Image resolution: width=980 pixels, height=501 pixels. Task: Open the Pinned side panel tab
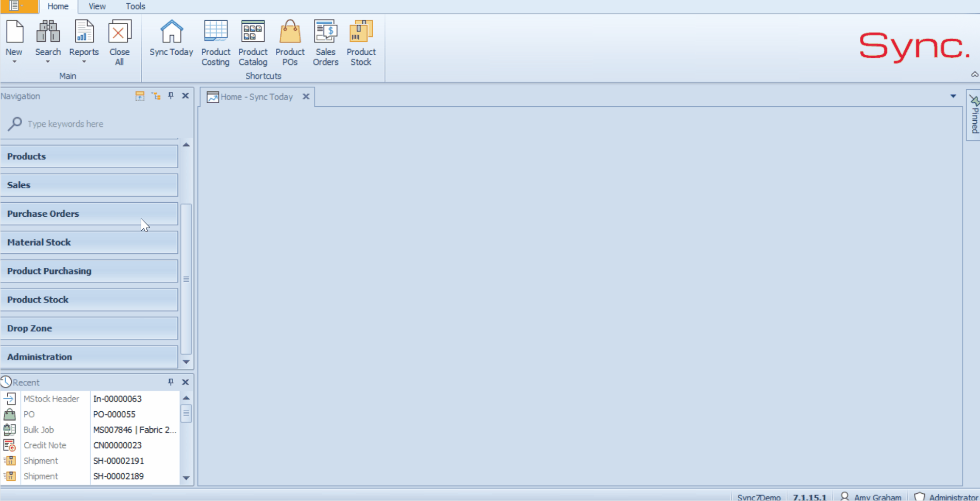(x=974, y=115)
